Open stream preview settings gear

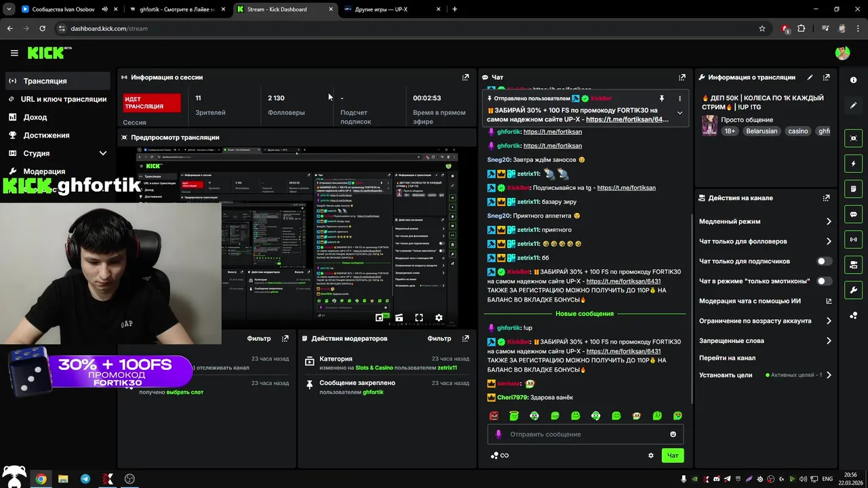click(x=439, y=318)
